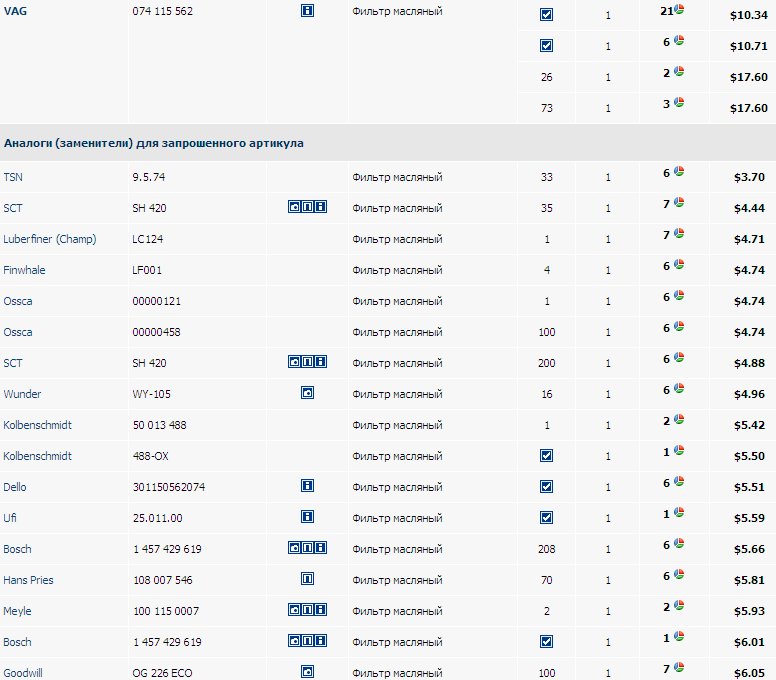Open the Wunder brand link
Viewport: 776px width, 680px height.
click(x=22, y=394)
